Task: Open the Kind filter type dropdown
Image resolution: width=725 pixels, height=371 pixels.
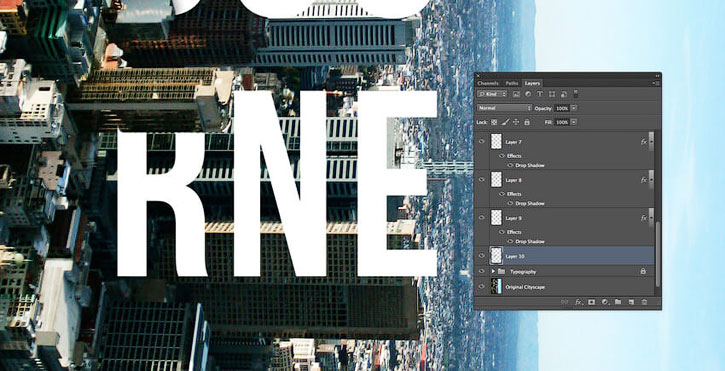Action: tap(492, 94)
